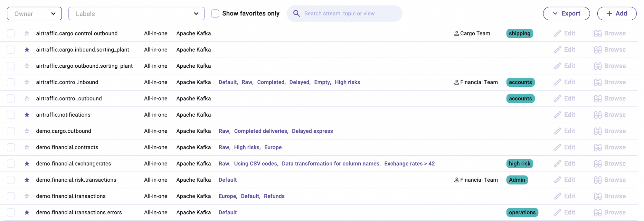This screenshot has height=221, width=644.
Task: Unstar demo.financial.transactions.errors stream
Action: (27, 212)
